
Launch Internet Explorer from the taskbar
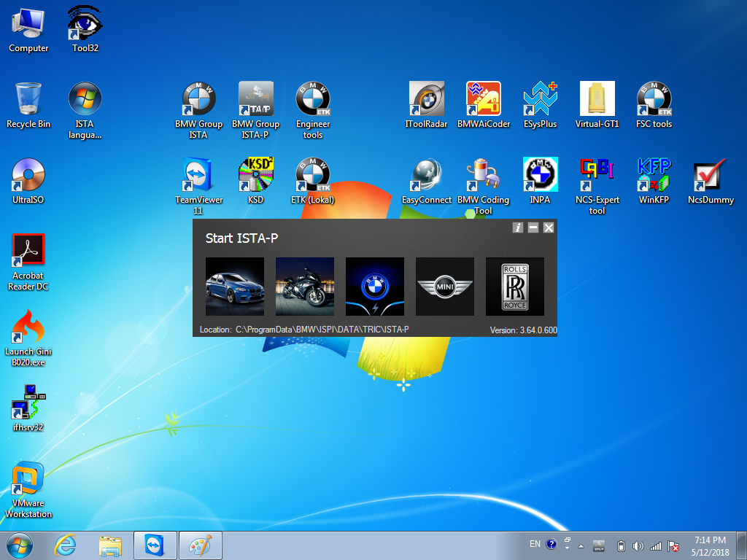(x=65, y=545)
